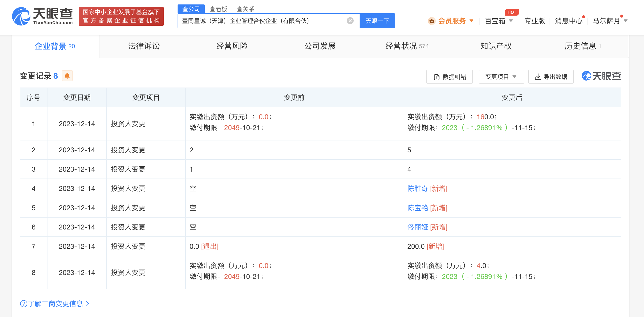
Task: Click the question mark help icon
Action: pyautogui.click(x=23, y=304)
